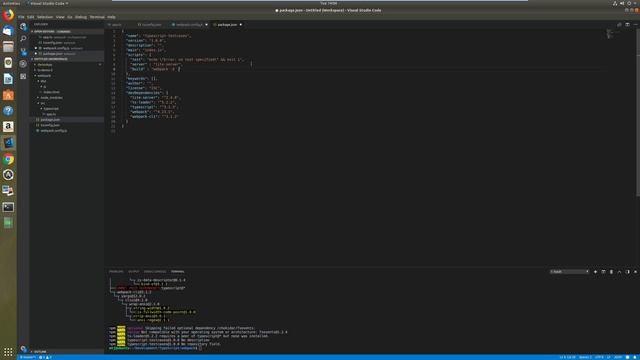Click notifications bell in status bar
The image size is (640, 360).
click(x=636, y=357)
